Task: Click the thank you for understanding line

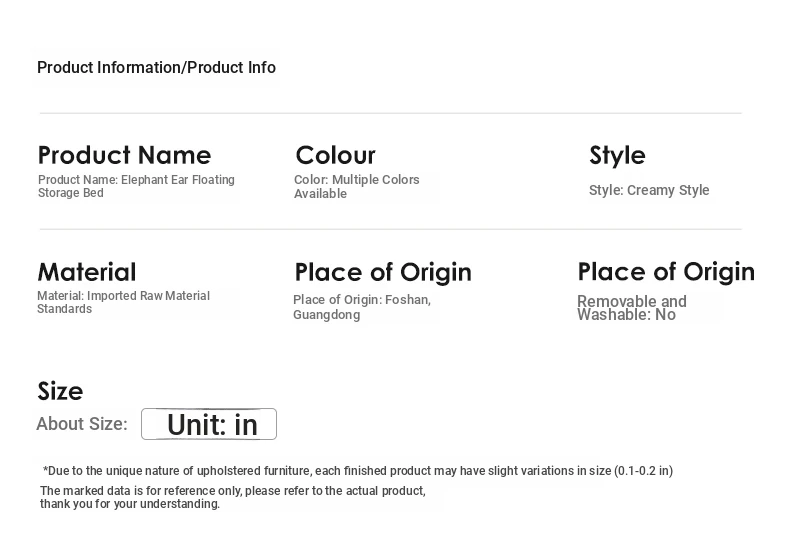Action: point(130,504)
